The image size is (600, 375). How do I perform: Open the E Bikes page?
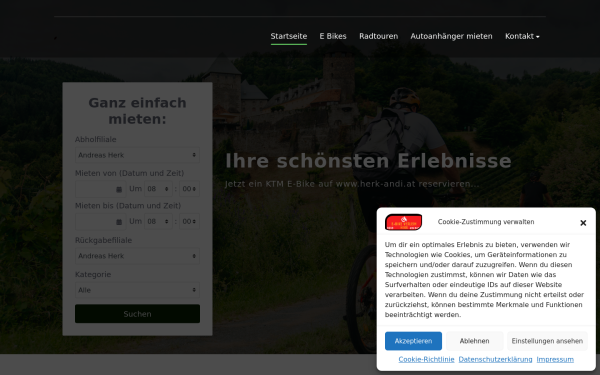click(333, 36)
